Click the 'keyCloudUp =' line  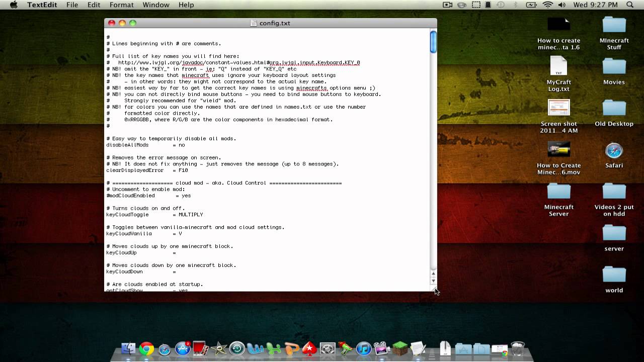141,253
